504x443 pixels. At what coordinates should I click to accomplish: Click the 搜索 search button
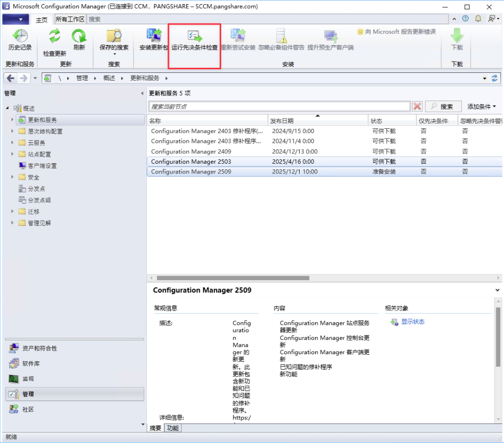[443, 106]
